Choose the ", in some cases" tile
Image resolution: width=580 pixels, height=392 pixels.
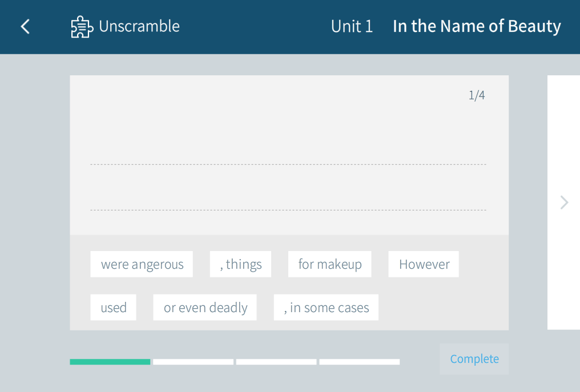coord(326,308)
